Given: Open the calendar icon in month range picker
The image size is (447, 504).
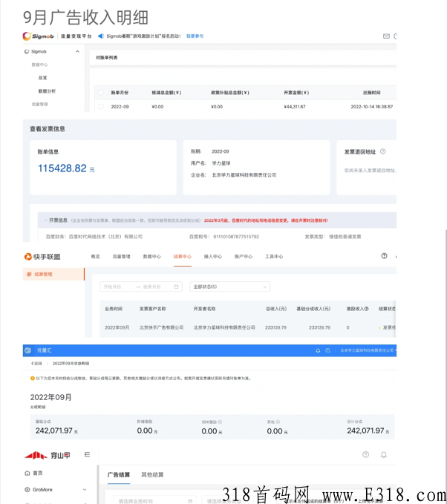Looking at the screenshot, I should [x=176, y=287].
